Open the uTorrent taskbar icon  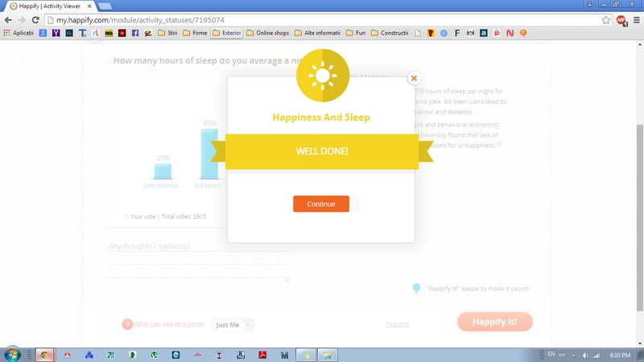pos(154,355)
